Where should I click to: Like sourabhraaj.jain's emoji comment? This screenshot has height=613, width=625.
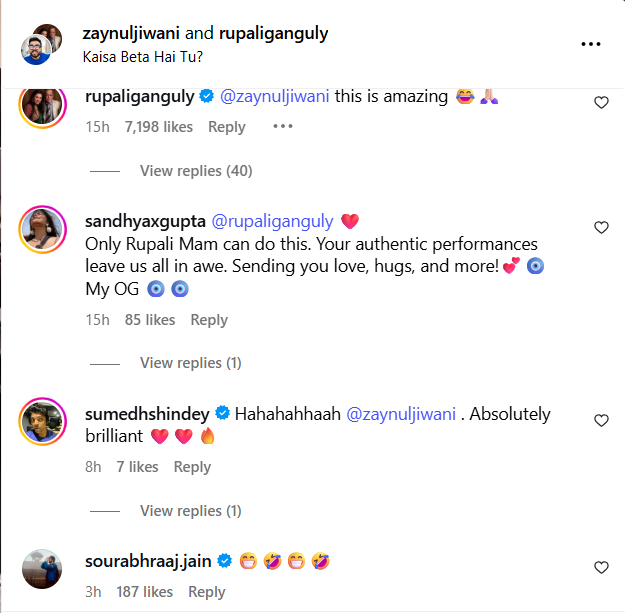point(601,568)
